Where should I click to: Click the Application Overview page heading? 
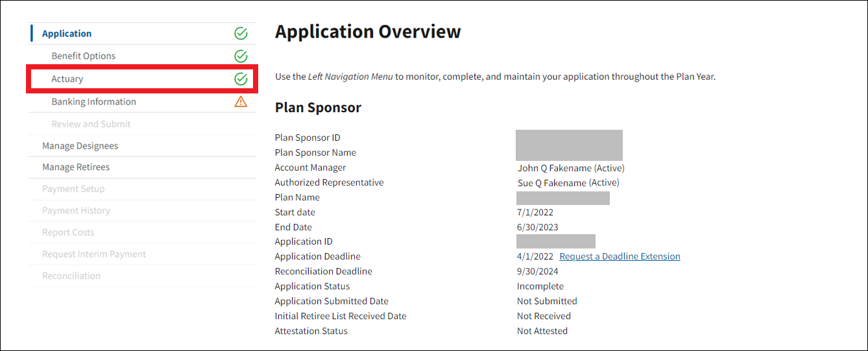point(368,32)
